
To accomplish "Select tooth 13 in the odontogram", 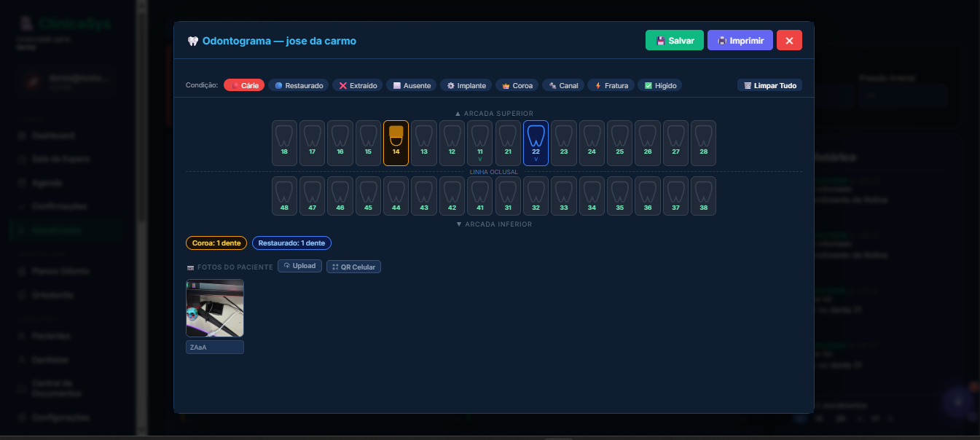I will (424, 144).
